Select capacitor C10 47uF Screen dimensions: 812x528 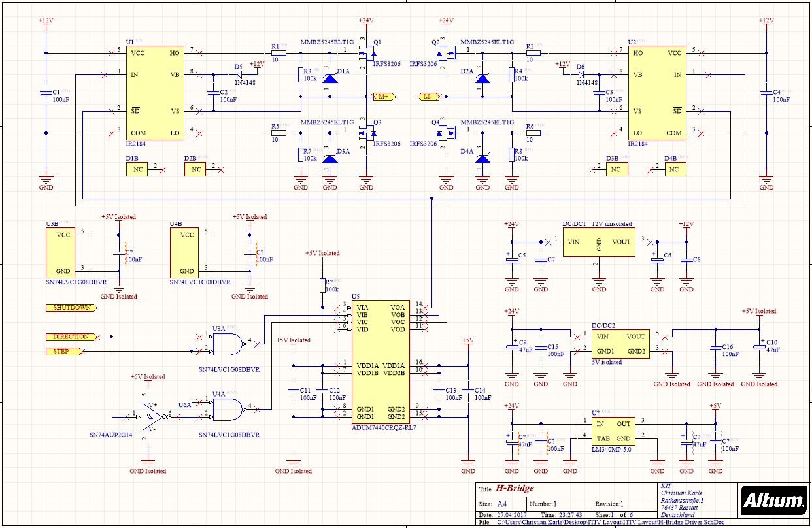(x=759, y=346)
